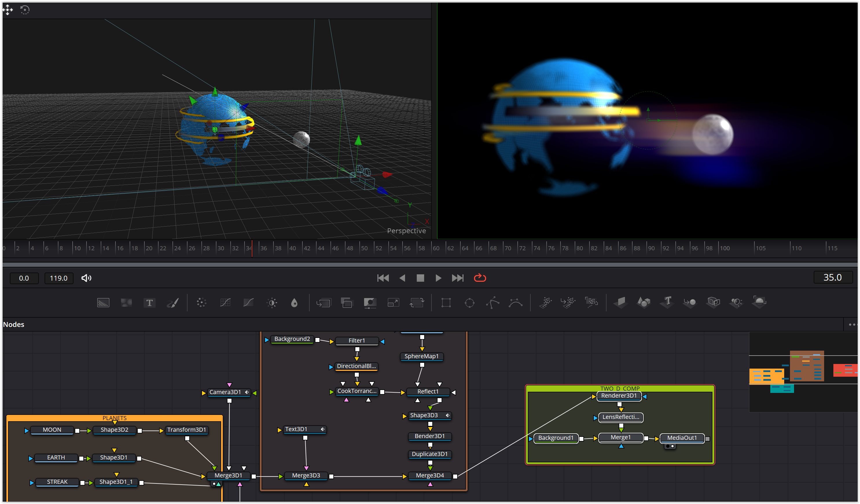Add a B-Spline mask tool
The image size is (860, 504).
pos(516,303)
